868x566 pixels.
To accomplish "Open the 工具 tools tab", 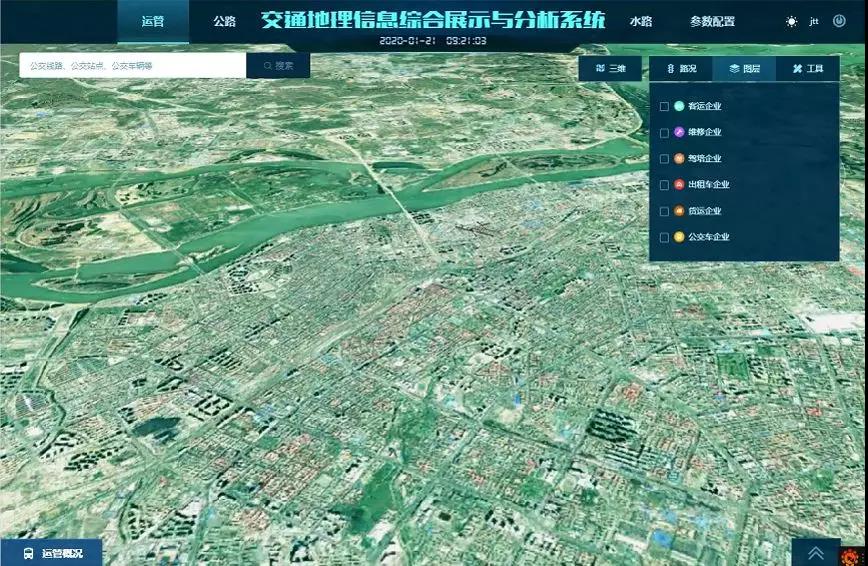I will [808, 69].
